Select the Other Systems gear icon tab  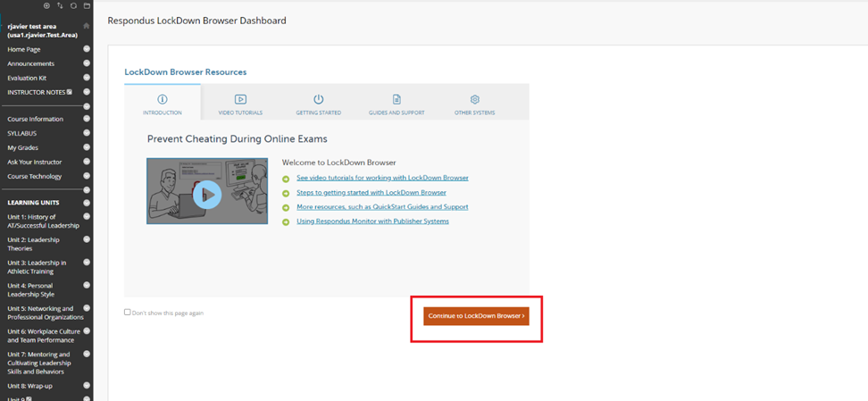click(x=474, y=103)
